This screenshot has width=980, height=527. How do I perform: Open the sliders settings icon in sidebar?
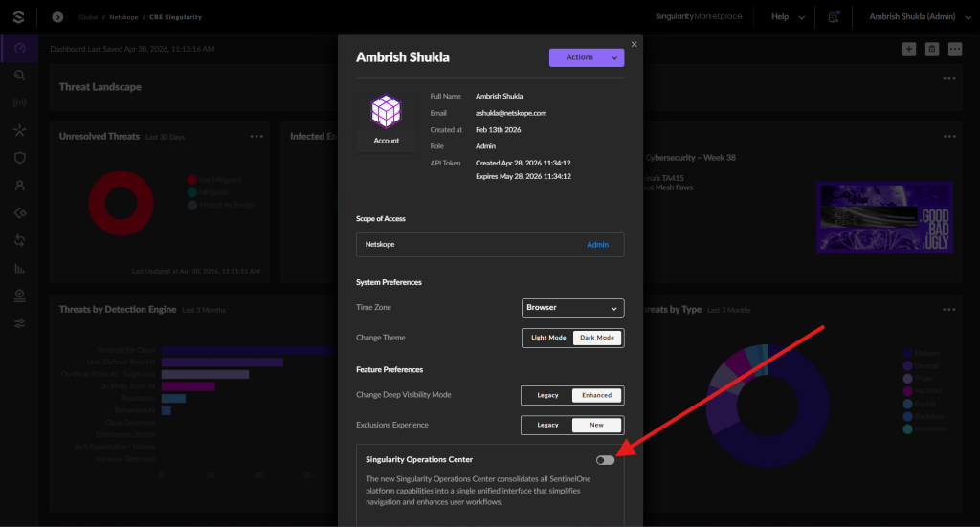pos(19,323)
